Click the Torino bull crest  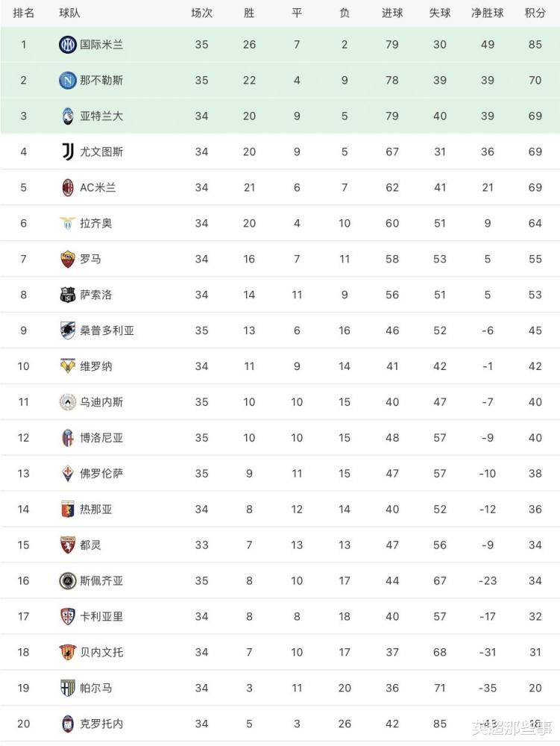click(68, 545)
